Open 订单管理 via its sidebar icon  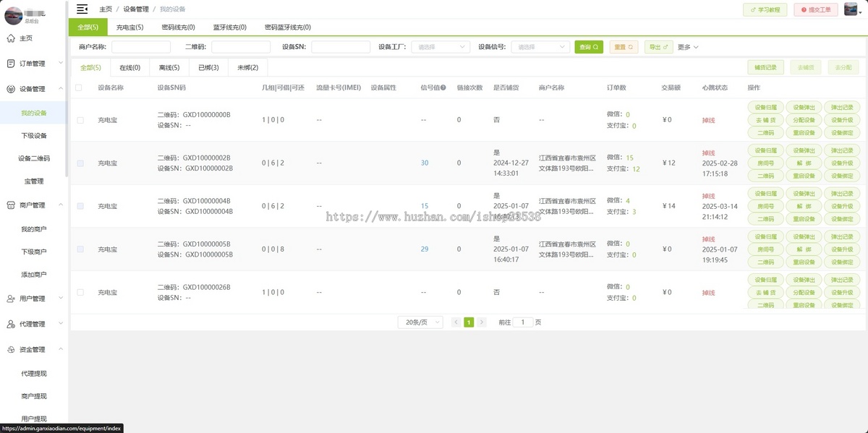click(10, 63)
